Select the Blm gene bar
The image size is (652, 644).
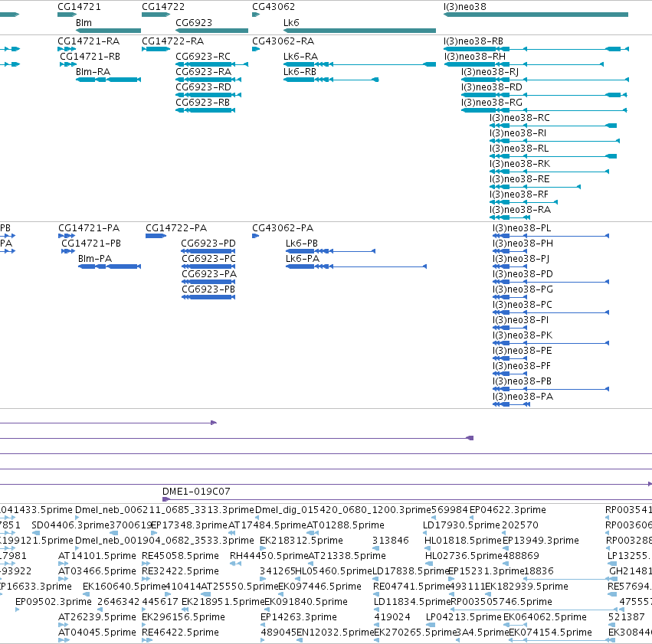tap(108, 31)
